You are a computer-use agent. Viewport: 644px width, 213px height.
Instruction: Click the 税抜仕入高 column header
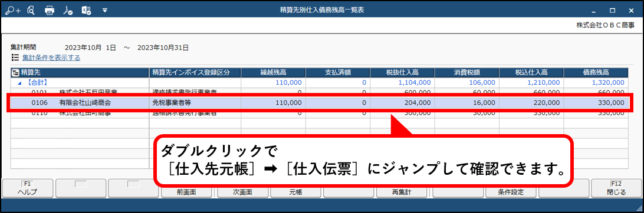click(402, 72)
